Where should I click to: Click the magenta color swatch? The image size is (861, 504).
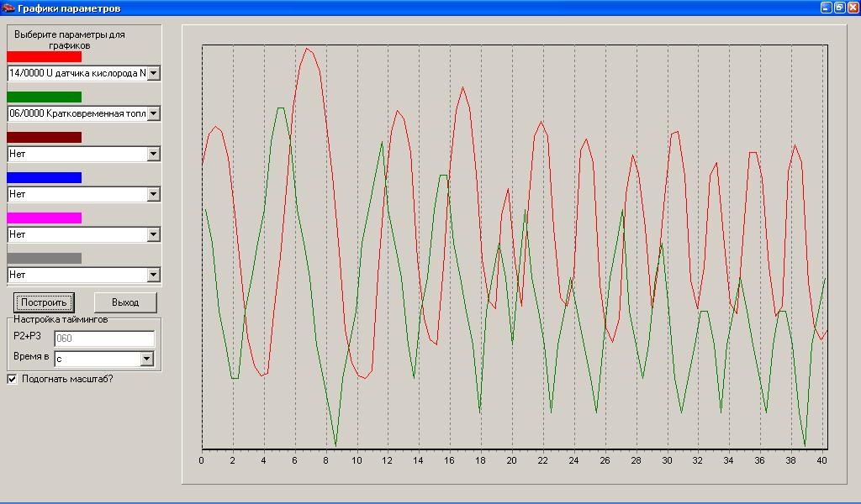pos(44,218)
